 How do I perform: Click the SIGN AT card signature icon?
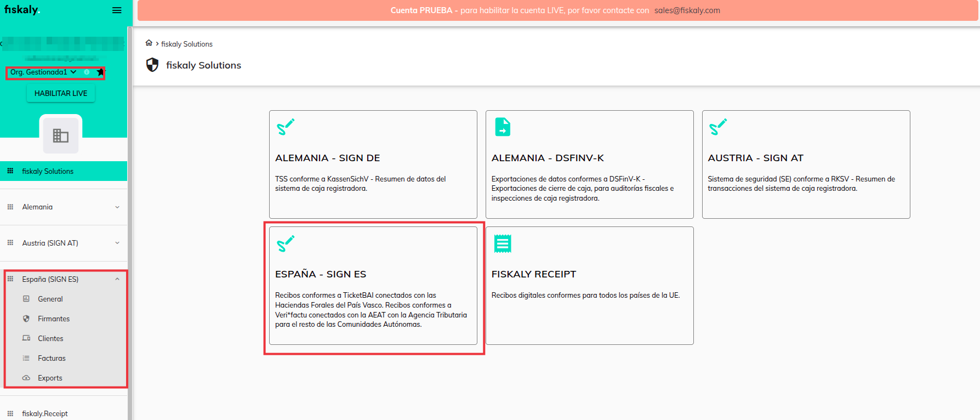point(718,127)
